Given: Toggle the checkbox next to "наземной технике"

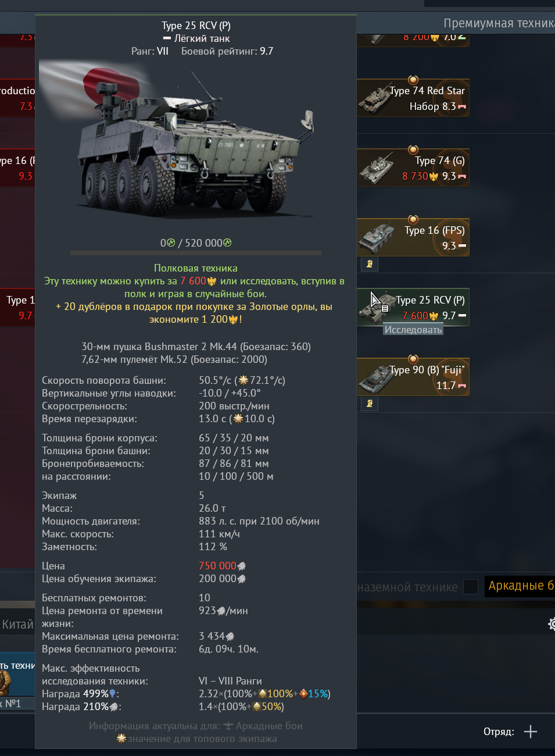Looking at the screenshot, I should tap(471, 587).
